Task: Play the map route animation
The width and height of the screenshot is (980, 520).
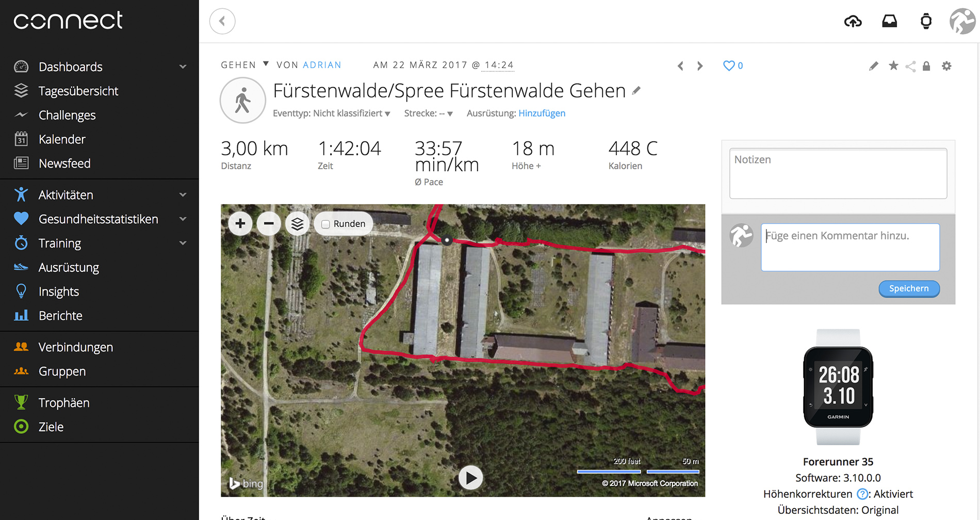Action: click(470, 478)
